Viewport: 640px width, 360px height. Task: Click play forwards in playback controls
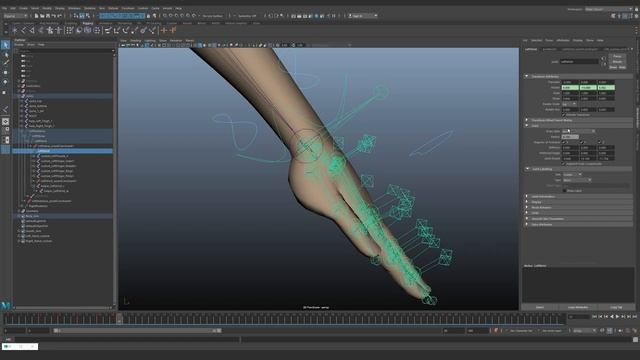[617, 316]
